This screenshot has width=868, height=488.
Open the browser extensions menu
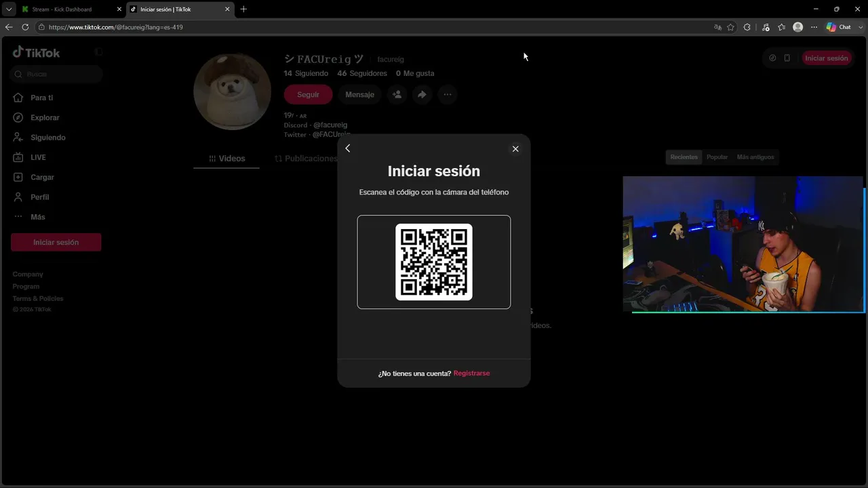[747, 27]
